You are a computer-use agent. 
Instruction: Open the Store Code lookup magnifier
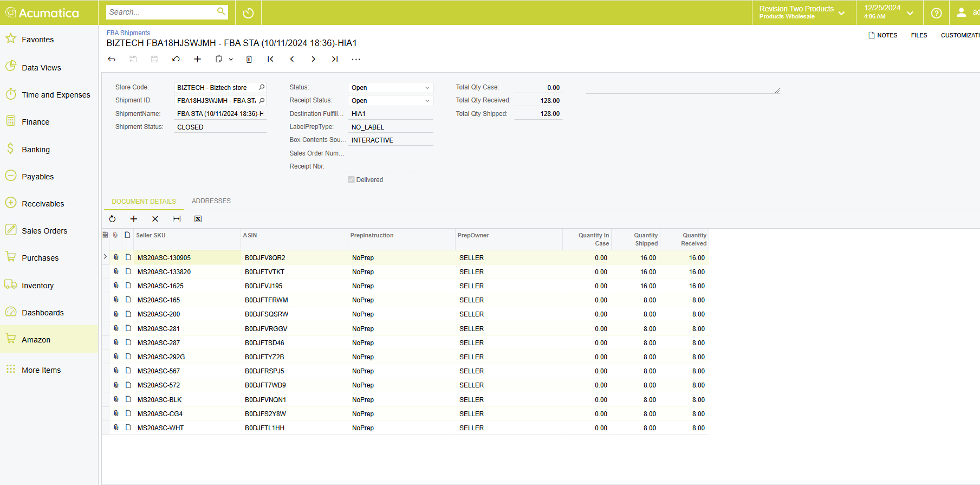[262, 87]
